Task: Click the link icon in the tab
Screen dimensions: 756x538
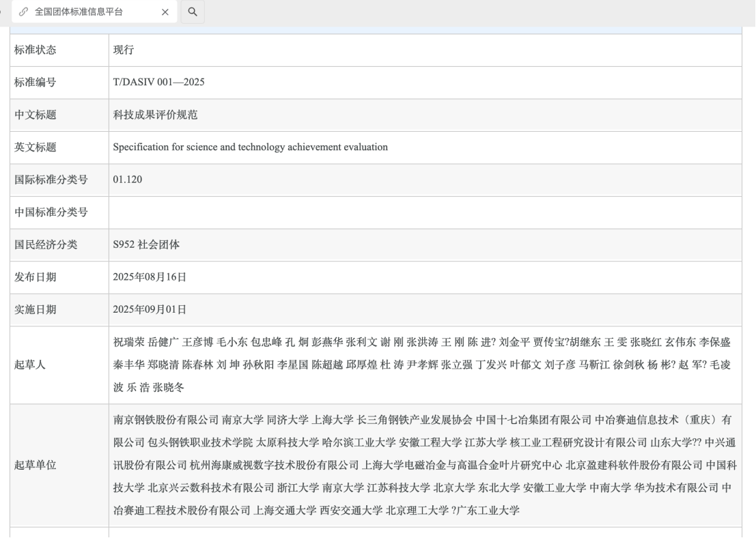Action: (24, 12)
